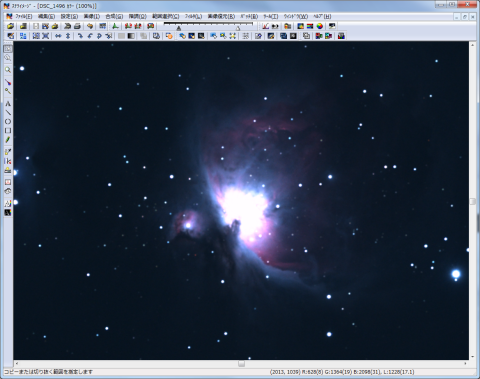Click the RGB color bars icon
The height and width of the screenshot is (379, 480).
click(310, 26)
